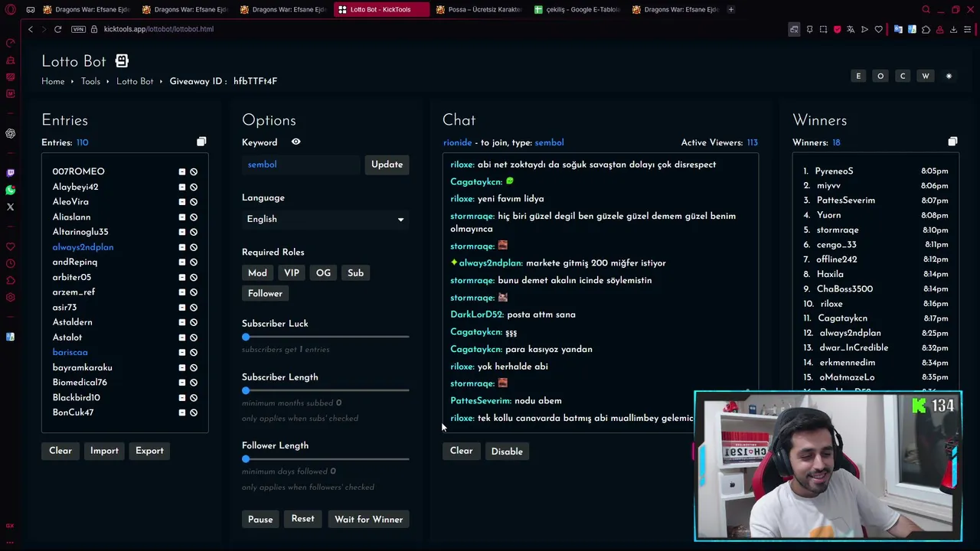Remove Blackbird10 using its minus icon
The height and width of the screenshot is (551, 980).
tap(182, 397)
